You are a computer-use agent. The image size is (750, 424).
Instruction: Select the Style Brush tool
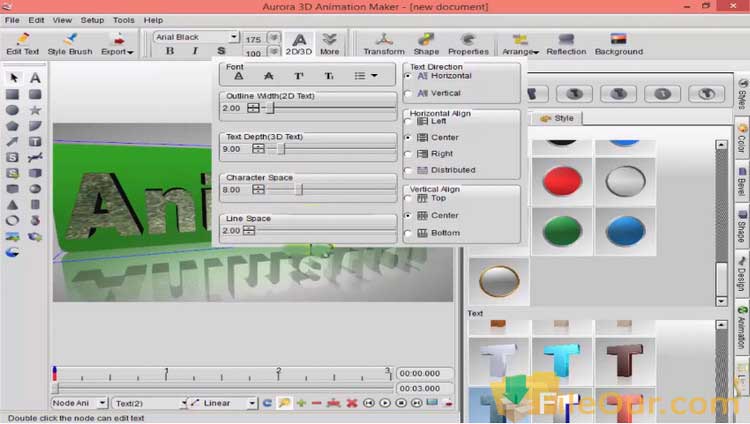pos(70,44)
